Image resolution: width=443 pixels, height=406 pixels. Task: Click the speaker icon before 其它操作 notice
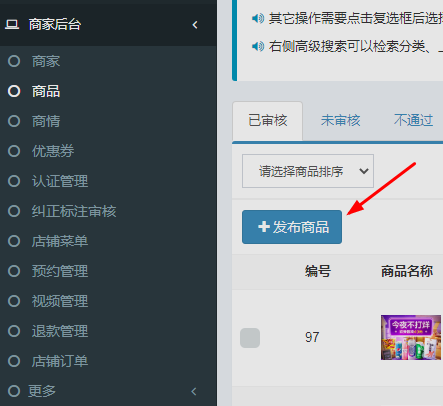point(258,18)
